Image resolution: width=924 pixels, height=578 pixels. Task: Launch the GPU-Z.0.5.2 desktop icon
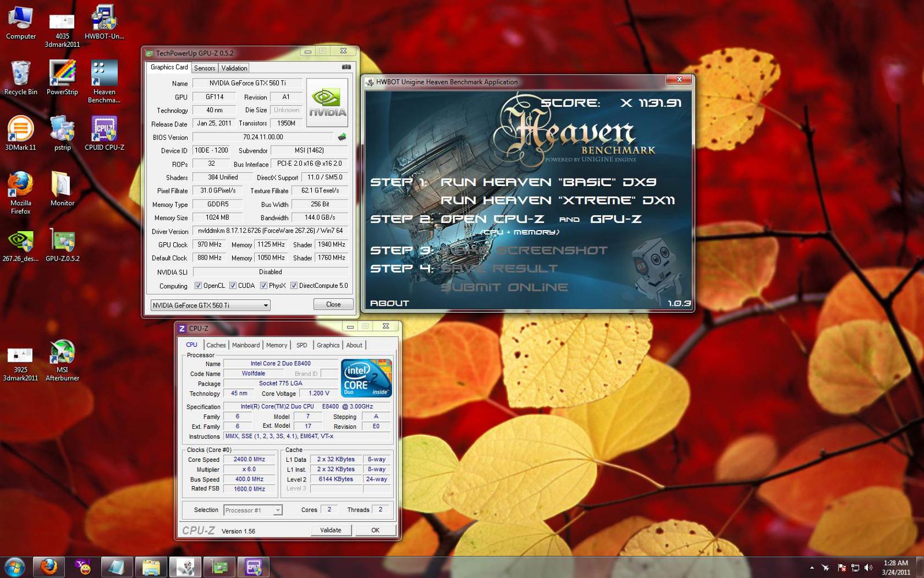coord(62,244)
